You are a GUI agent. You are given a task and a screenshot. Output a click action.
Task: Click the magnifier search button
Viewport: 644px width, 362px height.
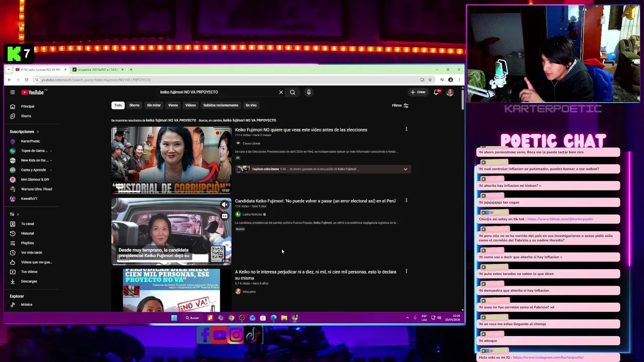(292, 92)
